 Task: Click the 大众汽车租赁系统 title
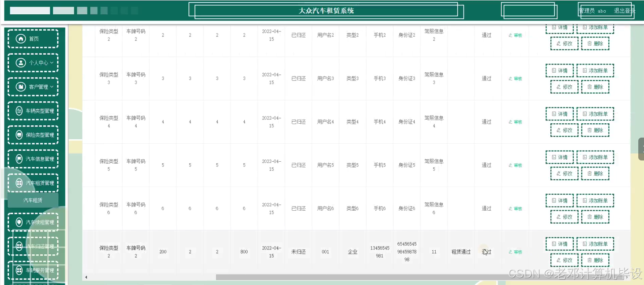326,11
